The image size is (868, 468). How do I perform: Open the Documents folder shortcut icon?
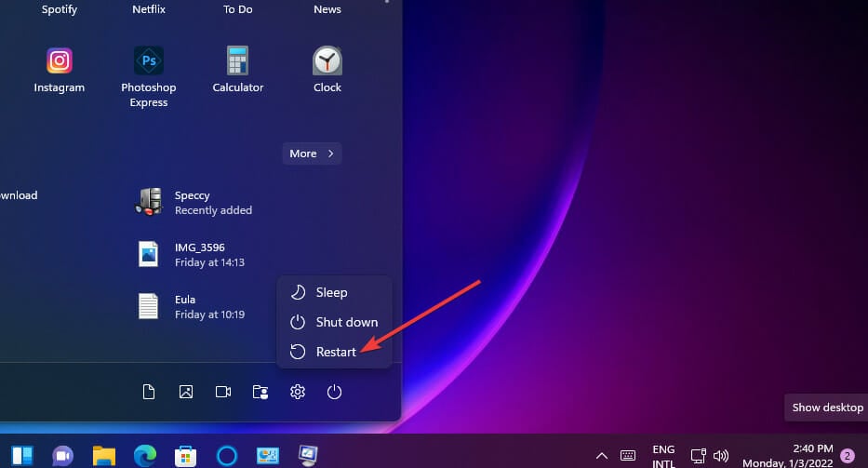tap(148, 392)
